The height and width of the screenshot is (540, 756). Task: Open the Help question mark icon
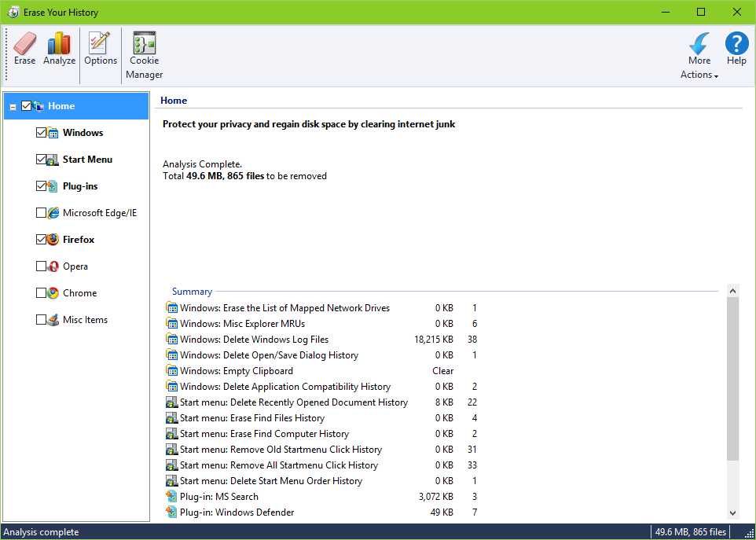point(736,45)
